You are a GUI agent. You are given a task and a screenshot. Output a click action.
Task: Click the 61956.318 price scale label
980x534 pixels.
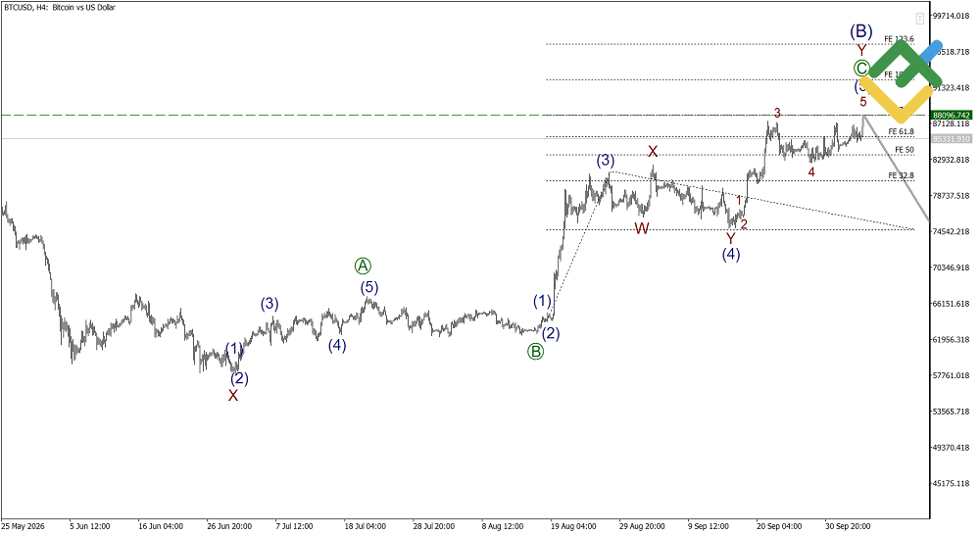coord(952,340)
